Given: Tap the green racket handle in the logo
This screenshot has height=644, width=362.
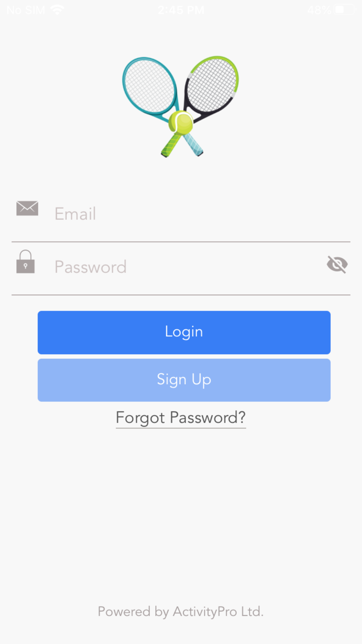Looking at the screenshot, I should point(171,145).
